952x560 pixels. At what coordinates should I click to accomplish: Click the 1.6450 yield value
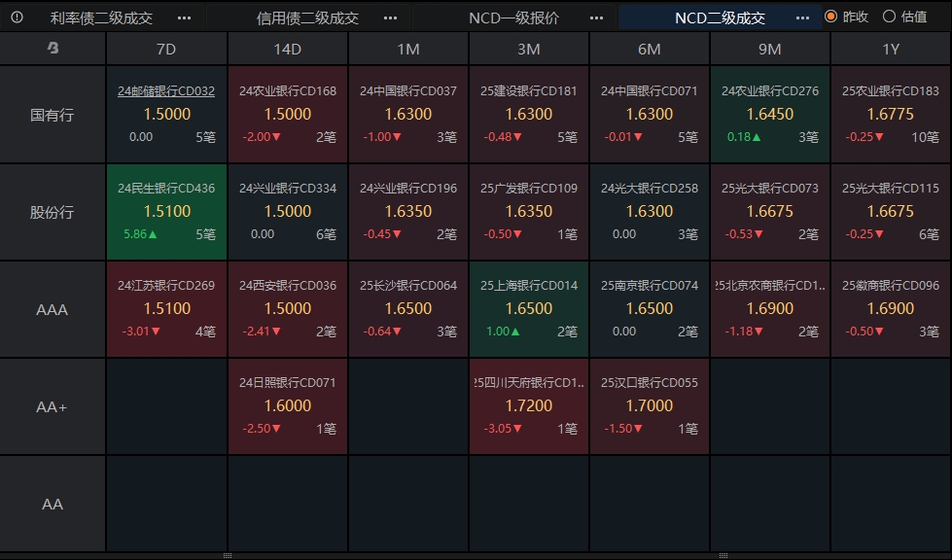770,114
